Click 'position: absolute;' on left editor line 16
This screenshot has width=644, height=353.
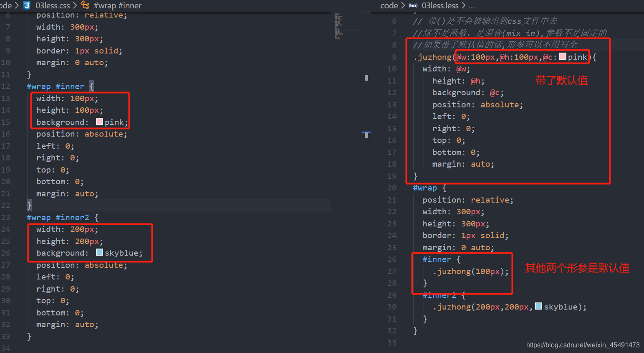click(82, 134)
